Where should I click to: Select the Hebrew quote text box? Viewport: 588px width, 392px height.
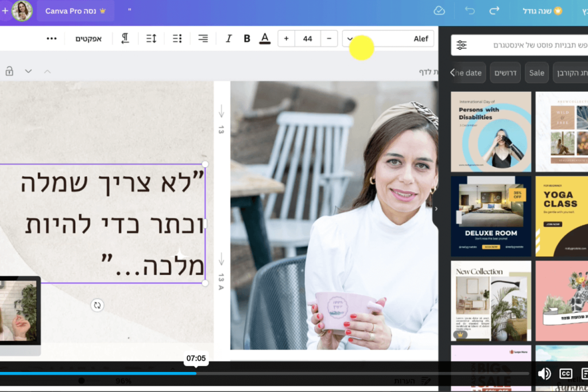[x=102, y=224]
